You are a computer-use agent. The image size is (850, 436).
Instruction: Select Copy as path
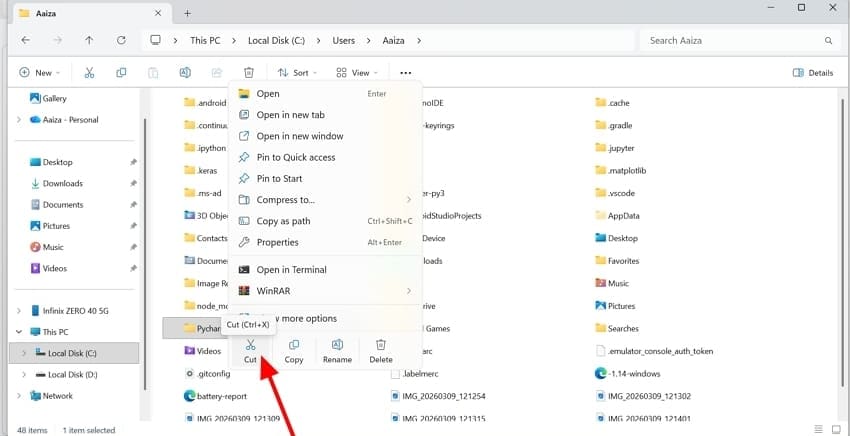(x=325, y=221)
